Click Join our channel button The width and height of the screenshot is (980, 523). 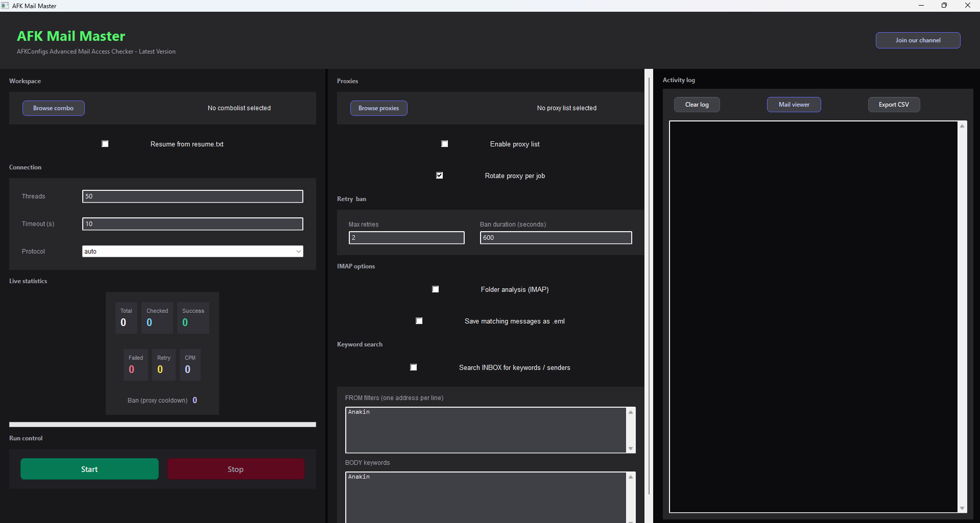tap(918, 40)
